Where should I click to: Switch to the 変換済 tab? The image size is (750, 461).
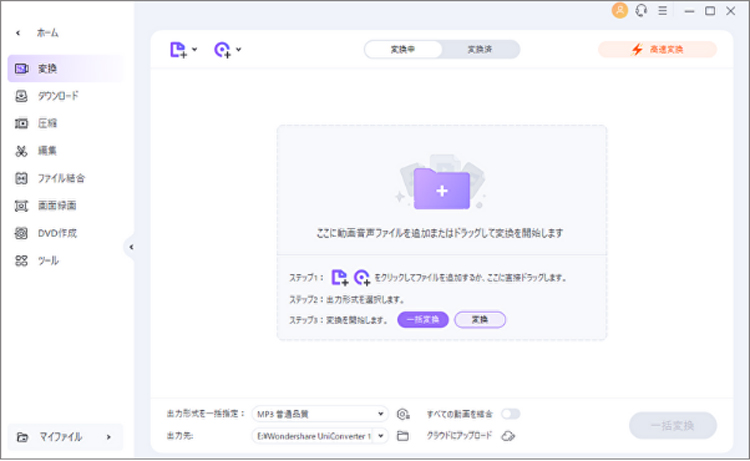pos(480,49)
